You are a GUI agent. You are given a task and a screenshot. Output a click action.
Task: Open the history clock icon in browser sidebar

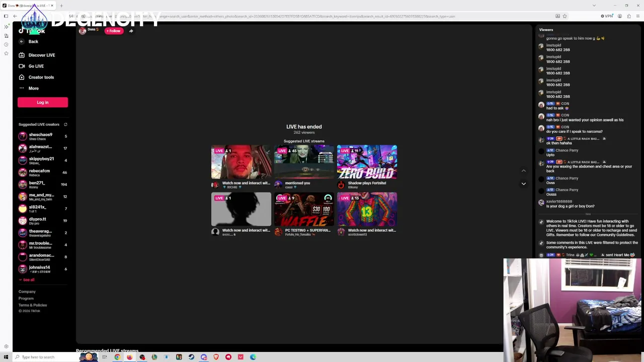tap(6, 44)
